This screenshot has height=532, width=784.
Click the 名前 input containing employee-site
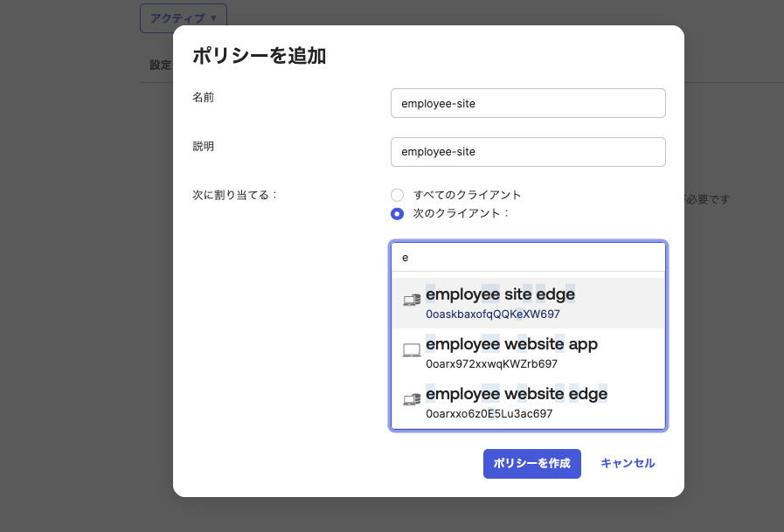click(x=528, y=103)
